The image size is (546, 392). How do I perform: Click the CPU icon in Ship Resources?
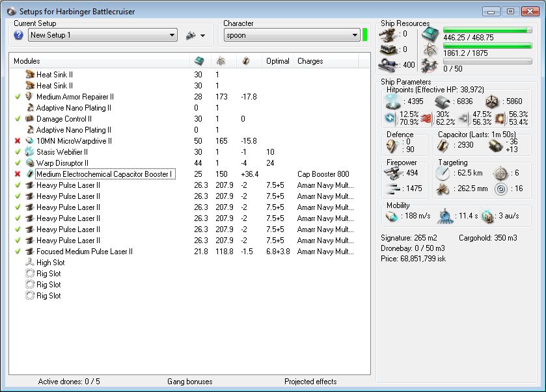430,34
